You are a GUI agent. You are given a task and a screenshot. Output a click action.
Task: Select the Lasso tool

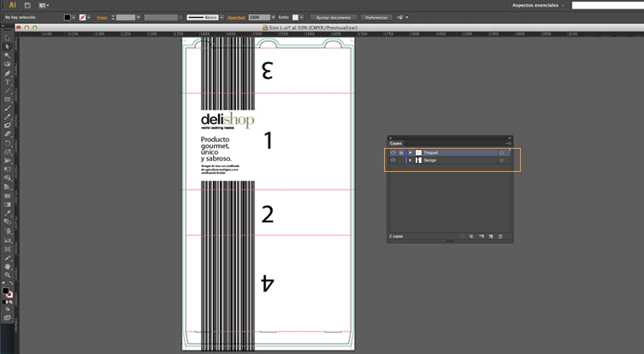click(7, 64)
